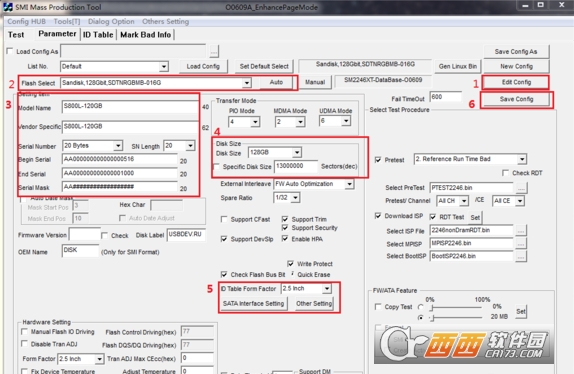This screenshot has width=574, height=374.
Task: Open the SN Length dropdown
Action: coord(190,146)
